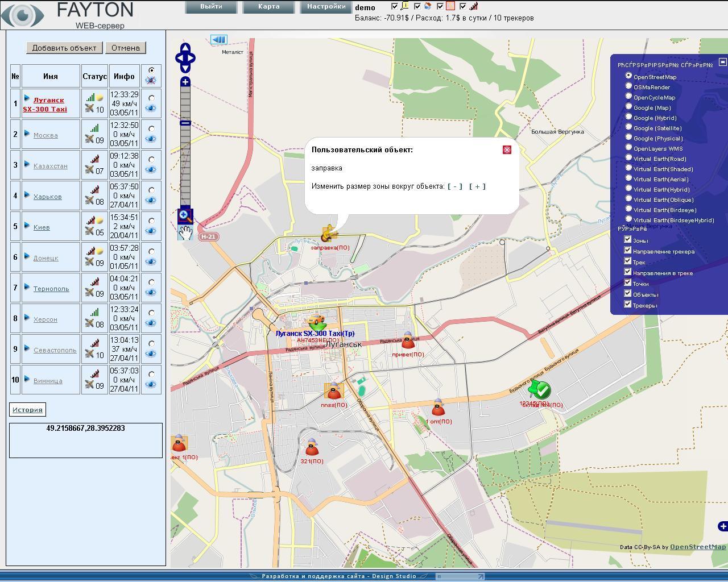Click the yellow info note icon

[x=405, y=6]
